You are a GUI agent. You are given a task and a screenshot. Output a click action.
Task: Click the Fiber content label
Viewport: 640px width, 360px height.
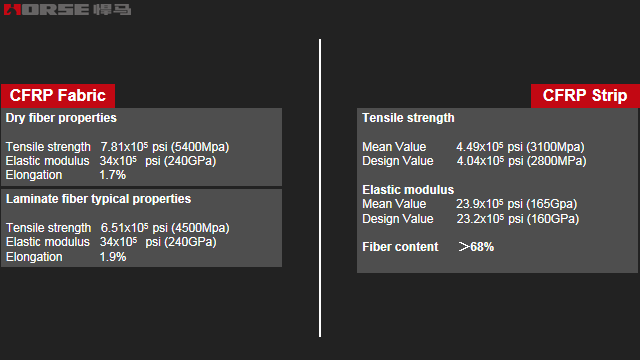pyautogui.click(x=400, y=247)
